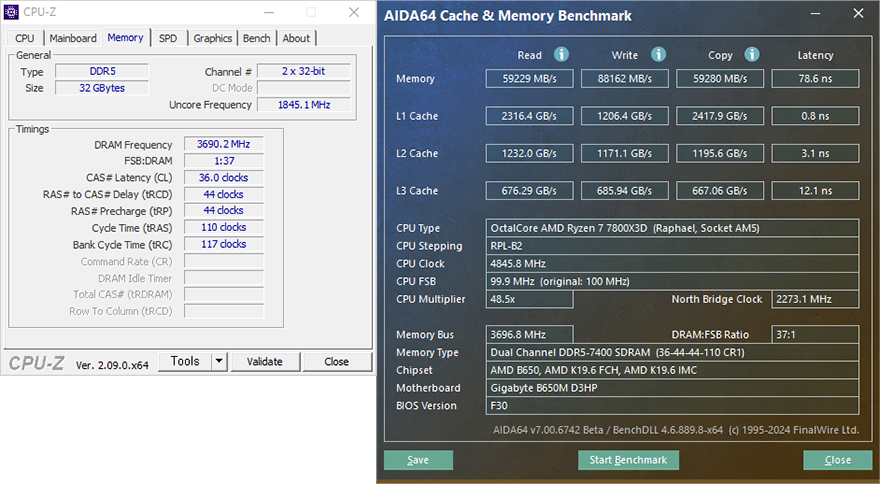Click the CPU Stepping value RPL-B2

point(672,246)
